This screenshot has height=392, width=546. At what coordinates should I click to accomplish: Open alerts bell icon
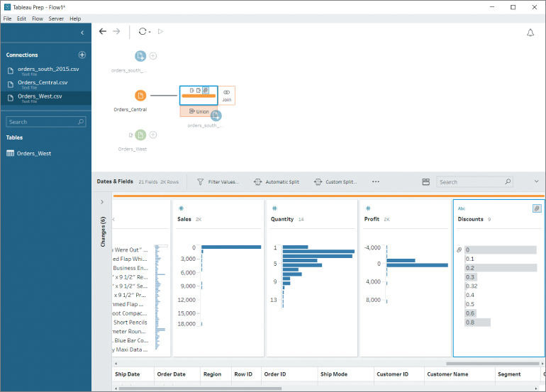click(530, 33)
